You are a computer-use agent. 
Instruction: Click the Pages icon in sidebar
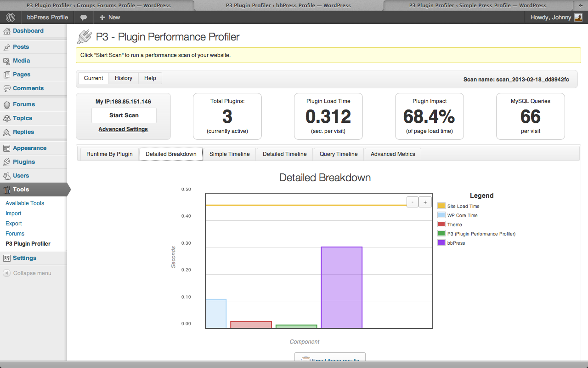[6, 75]
